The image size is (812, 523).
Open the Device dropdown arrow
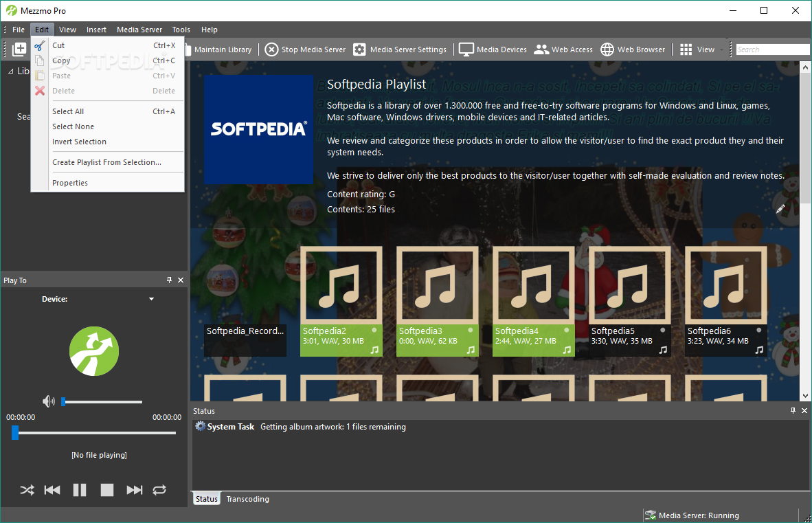[x=151, y=299]
